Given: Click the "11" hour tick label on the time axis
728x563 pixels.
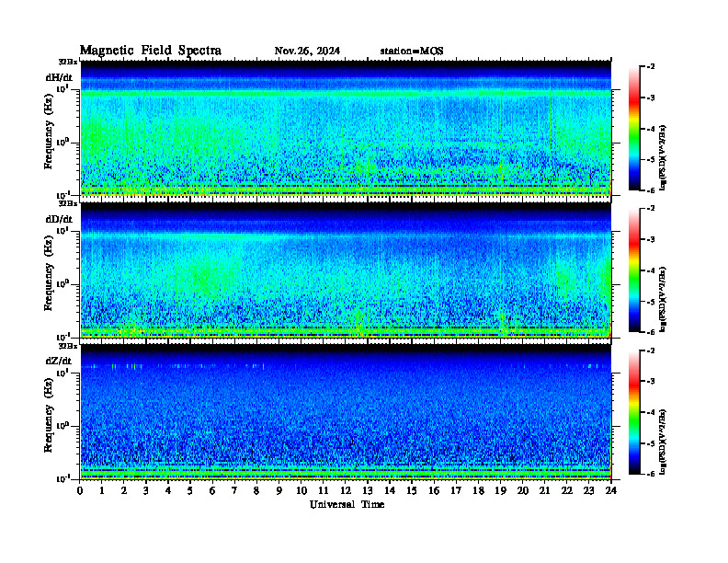Looking at the screenshot, I should 324,491.
